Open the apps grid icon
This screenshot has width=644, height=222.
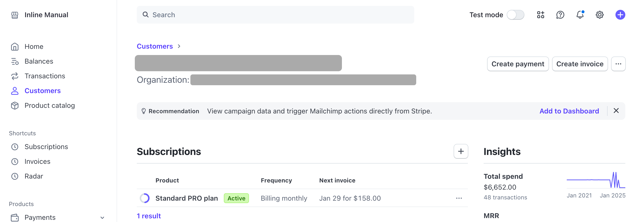pos(540,15)
